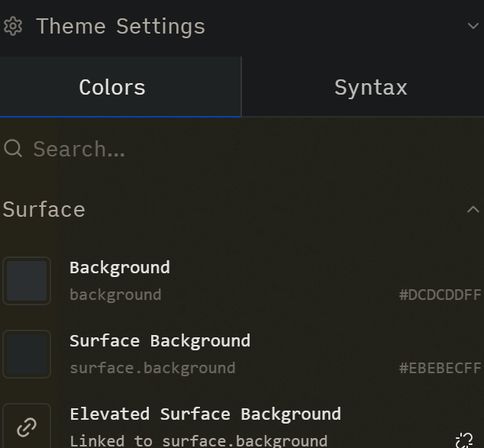Click the Surface section heading

44,209
